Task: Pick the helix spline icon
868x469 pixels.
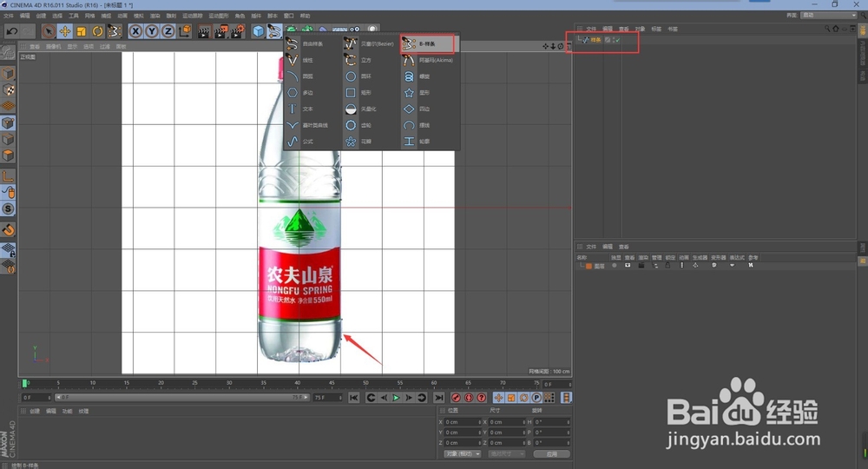Action: pos(409,76)
